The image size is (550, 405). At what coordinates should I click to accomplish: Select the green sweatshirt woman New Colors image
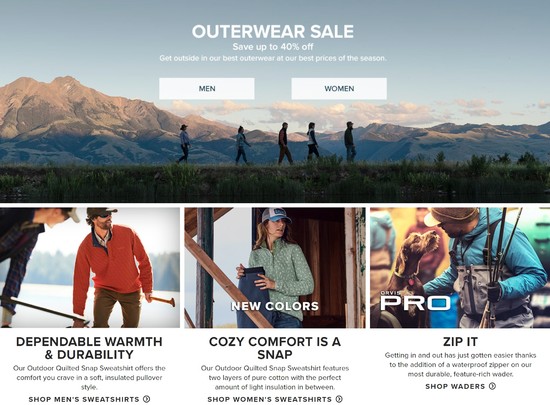[x=275, y=268]
